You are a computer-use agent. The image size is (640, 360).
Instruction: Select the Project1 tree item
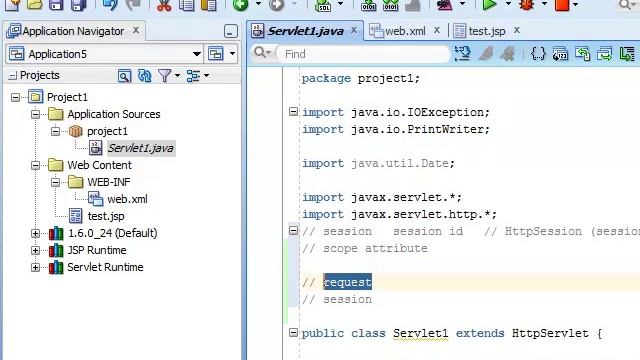[67, 97]
